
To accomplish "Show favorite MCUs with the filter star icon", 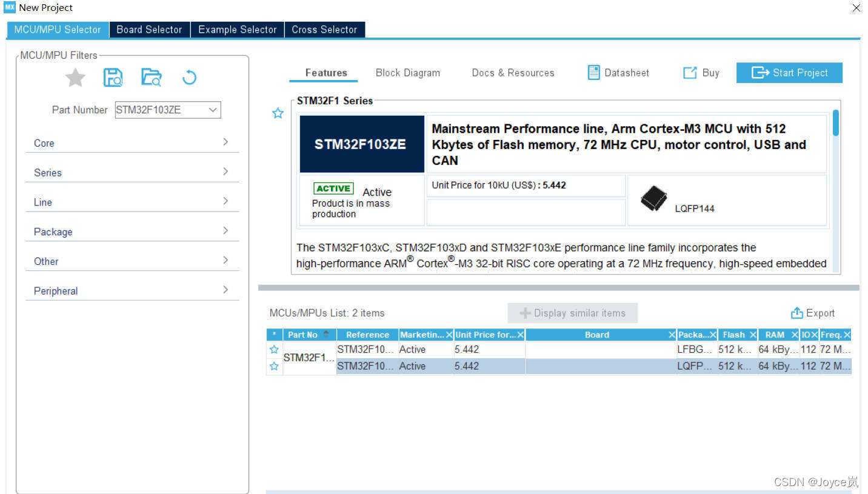I will pos(76,77).
